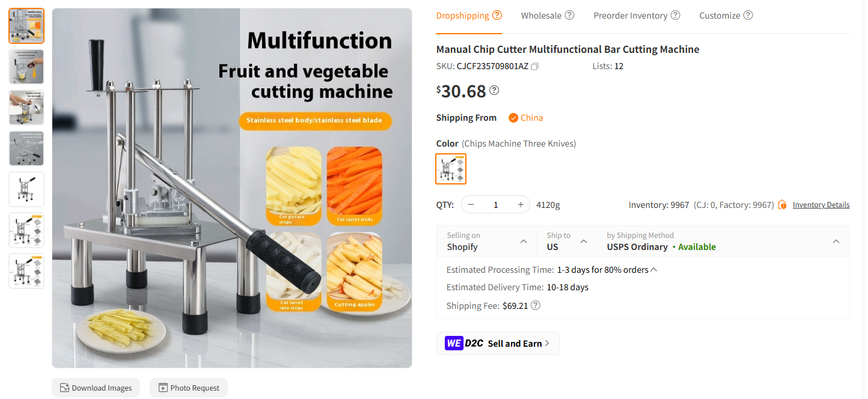Click the help icon beside Dropshipping tab
Screen dimensions: 868x399
(x=496, y=14)
